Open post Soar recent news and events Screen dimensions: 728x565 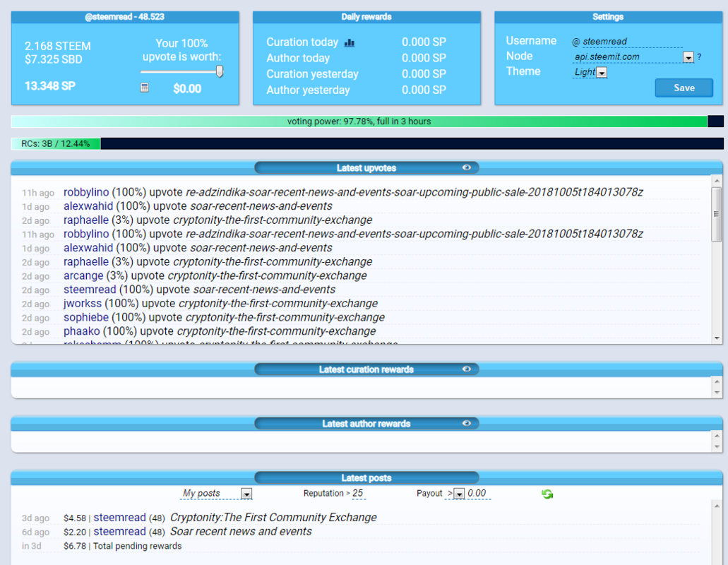click(x=241, y=532)
